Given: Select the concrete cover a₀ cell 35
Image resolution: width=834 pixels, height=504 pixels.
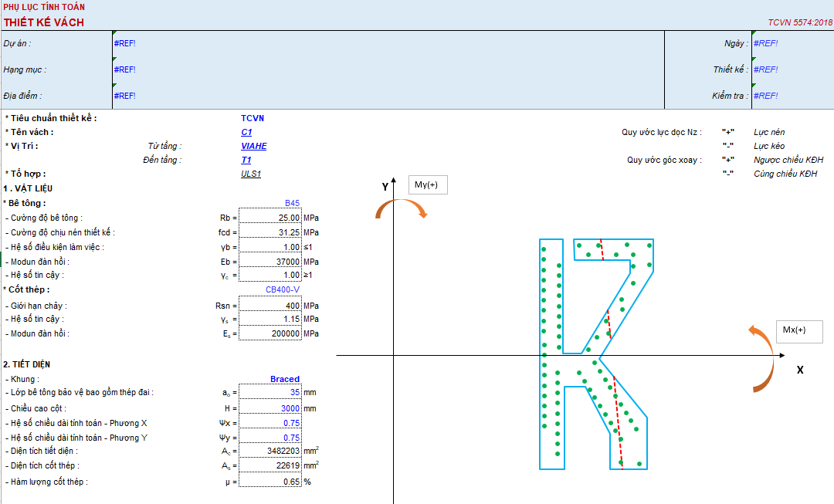Looking at the screenshot, I should point(270,392).
